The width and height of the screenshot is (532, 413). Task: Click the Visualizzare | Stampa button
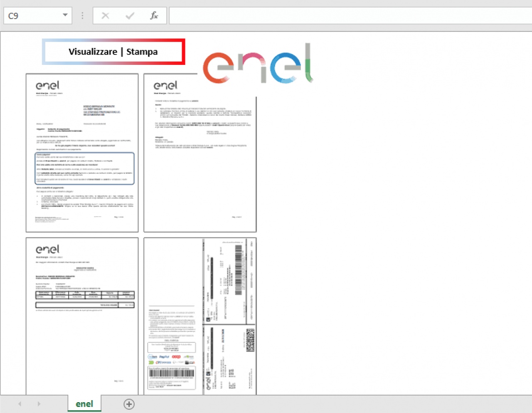(x=113, y=52)
